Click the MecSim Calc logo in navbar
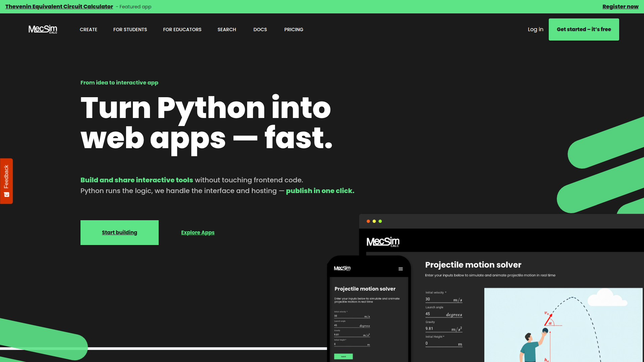This screenshot has height=362, width=644. tap(43, 29)
